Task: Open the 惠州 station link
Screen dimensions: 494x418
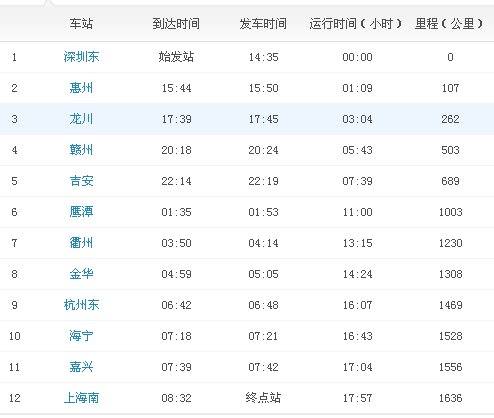Action: pos(81,88)
